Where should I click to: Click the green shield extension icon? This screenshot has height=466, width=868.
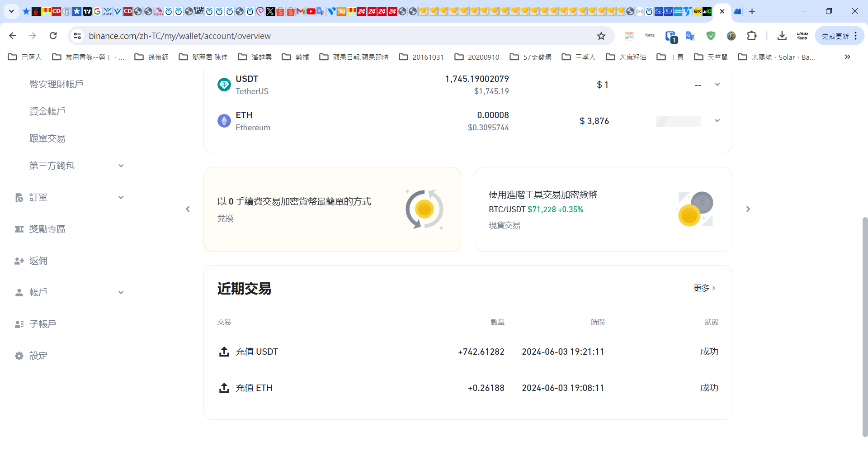tap(711, 36)
